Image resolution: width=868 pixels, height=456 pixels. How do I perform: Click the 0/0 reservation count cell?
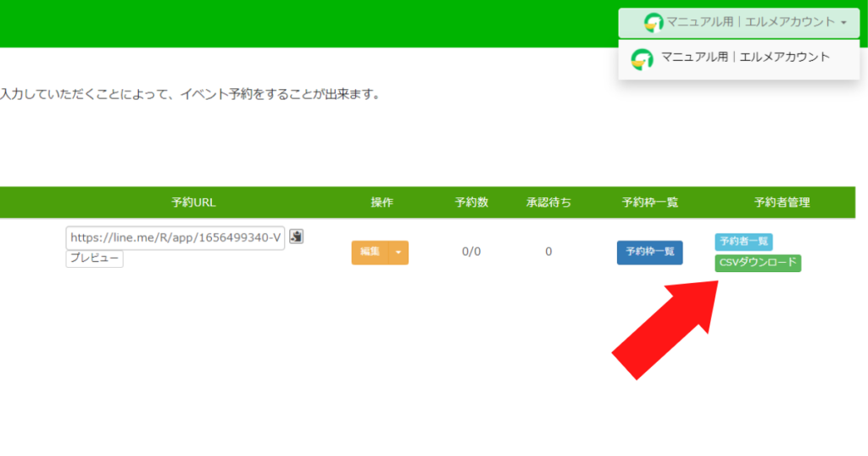471,252
